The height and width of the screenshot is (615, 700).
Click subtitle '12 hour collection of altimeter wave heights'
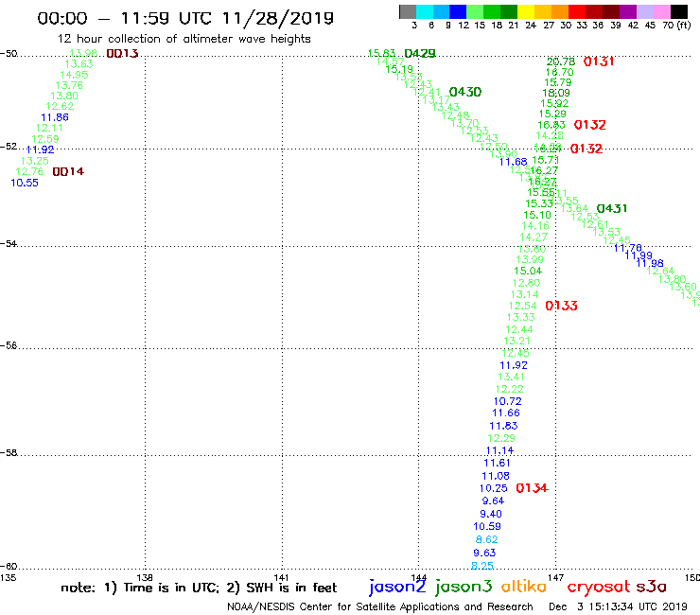point(184,39)
